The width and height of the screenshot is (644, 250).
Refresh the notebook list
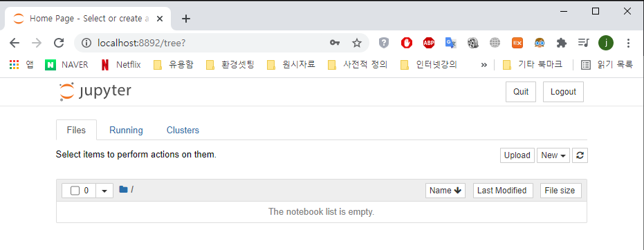(x=580, y=155)
